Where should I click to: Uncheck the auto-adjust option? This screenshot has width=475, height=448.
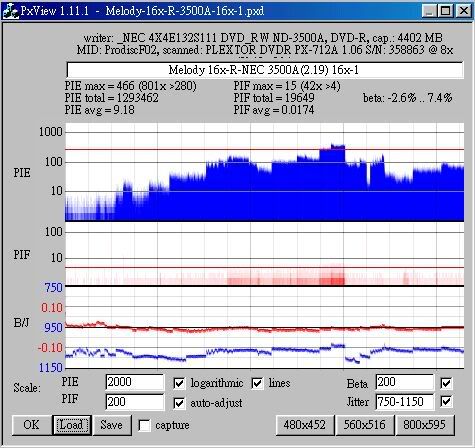(x=179, y=403)
